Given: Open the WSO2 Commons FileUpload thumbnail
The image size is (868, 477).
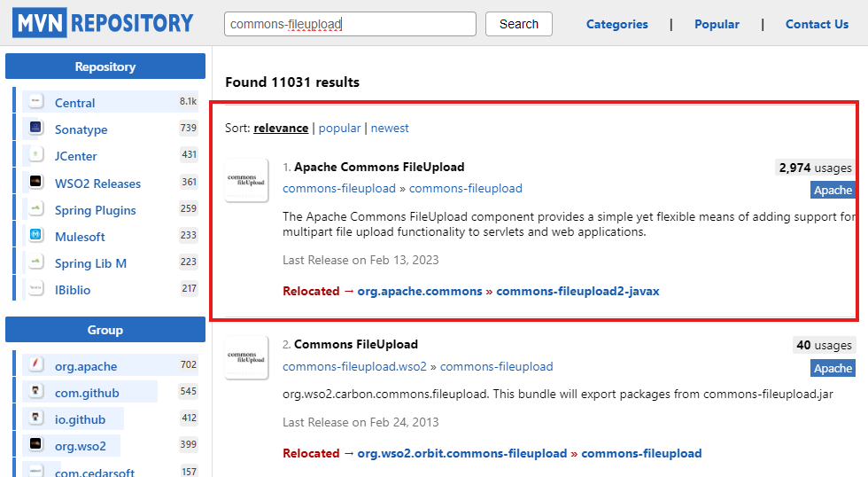Looking at the screenshot, I should (247, 357).
